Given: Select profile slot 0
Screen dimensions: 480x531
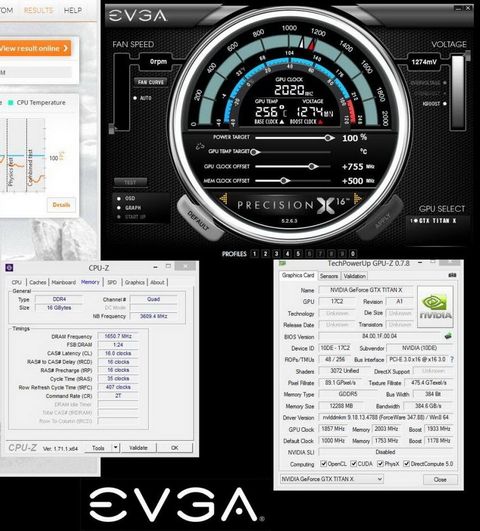Looking at the screenshot, I should pyautogui.click(x=353, y=254).
